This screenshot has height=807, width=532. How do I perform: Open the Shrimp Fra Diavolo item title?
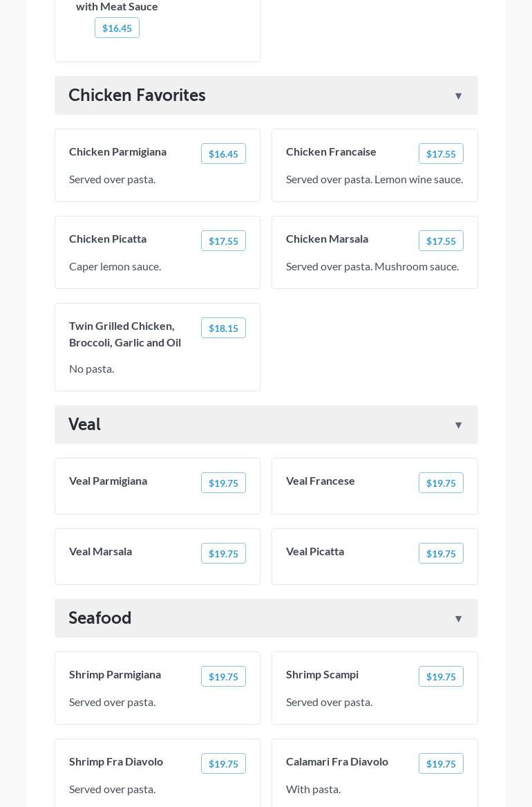click(116, 761)
